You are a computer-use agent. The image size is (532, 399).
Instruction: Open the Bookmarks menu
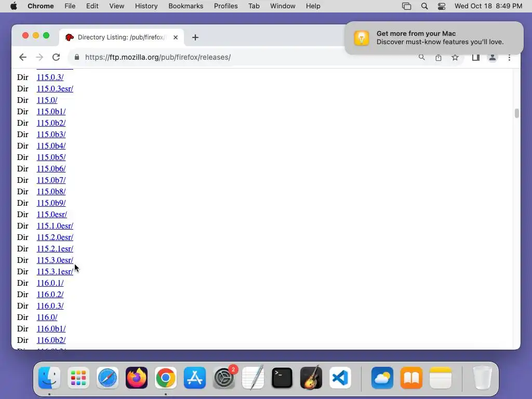tap(186, 6)
